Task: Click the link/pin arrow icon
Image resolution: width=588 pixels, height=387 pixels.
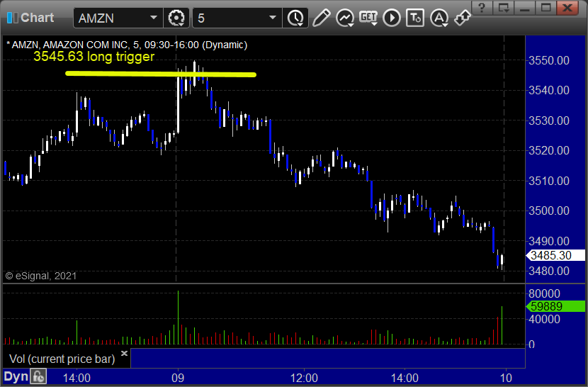Action: click(462, 18)
